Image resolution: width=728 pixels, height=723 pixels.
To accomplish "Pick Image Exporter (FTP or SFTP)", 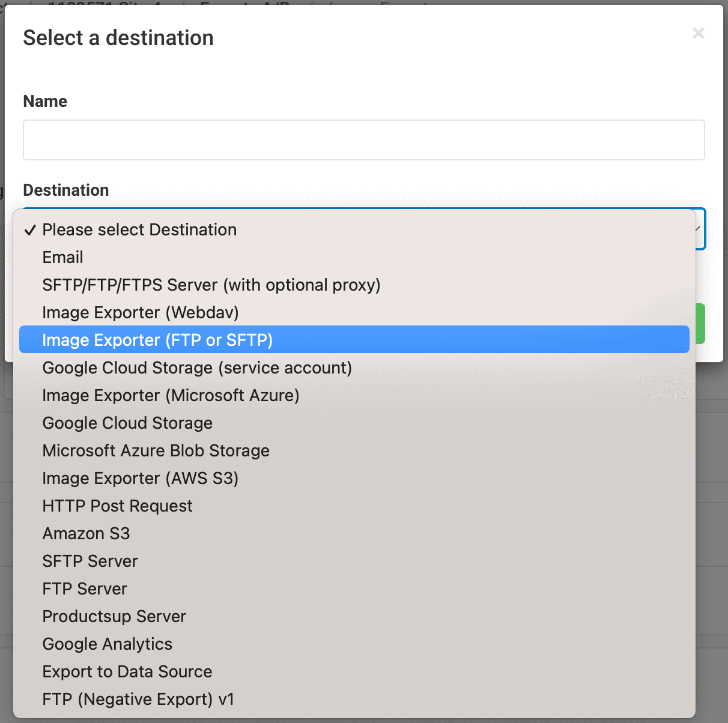I will pos(157,340).
